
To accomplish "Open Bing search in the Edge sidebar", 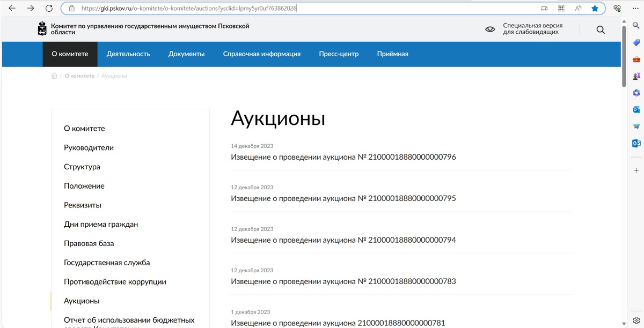I will (x=636, y=25).
